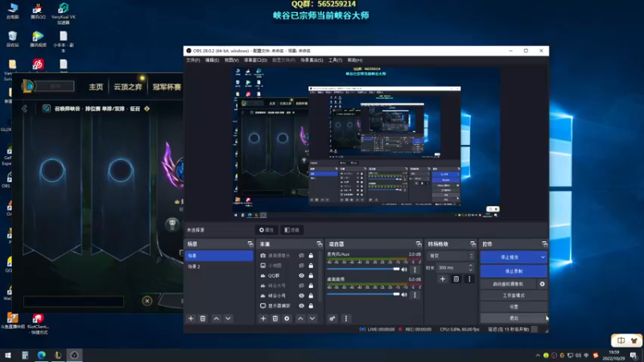Hide the 显示器捕获 source

301,306
